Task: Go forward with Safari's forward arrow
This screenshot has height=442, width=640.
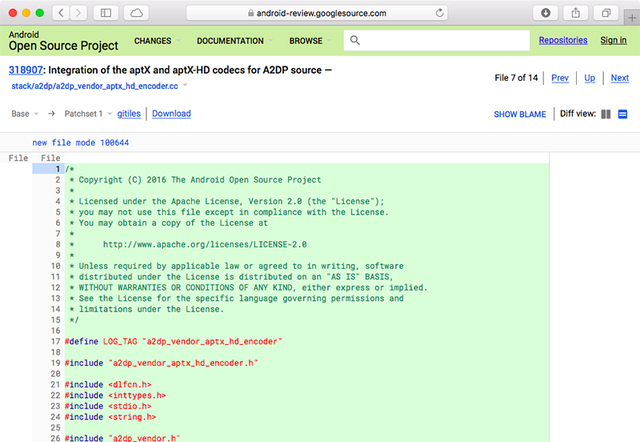Action: coord(78,13)
